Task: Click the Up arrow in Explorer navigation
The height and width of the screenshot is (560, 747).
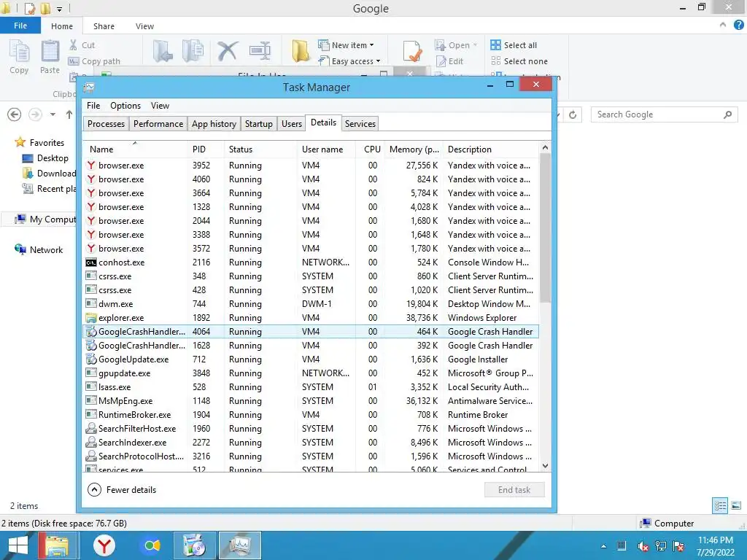Action: (69, 114)
